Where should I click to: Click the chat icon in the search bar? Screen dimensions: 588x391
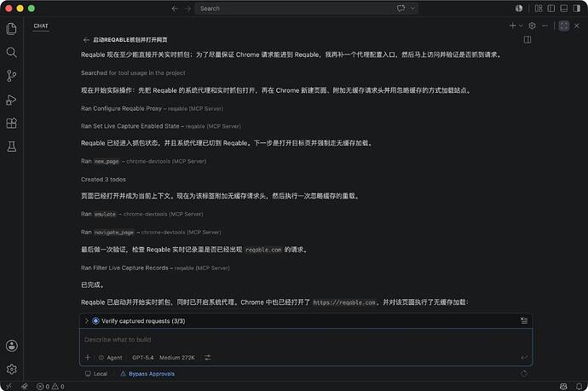click(x=401, y=9)
